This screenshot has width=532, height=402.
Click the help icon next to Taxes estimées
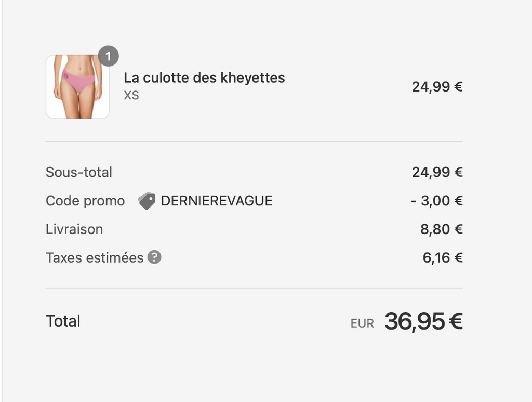154,257
